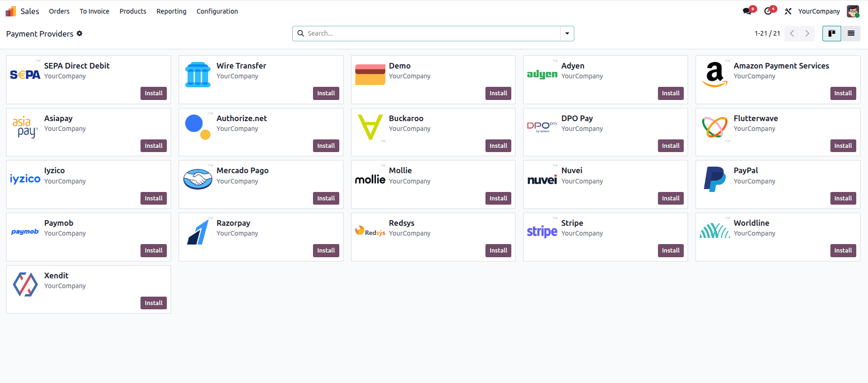Click the 1-21 / 21 pager counter
The image size is (868, 383).
767,33
